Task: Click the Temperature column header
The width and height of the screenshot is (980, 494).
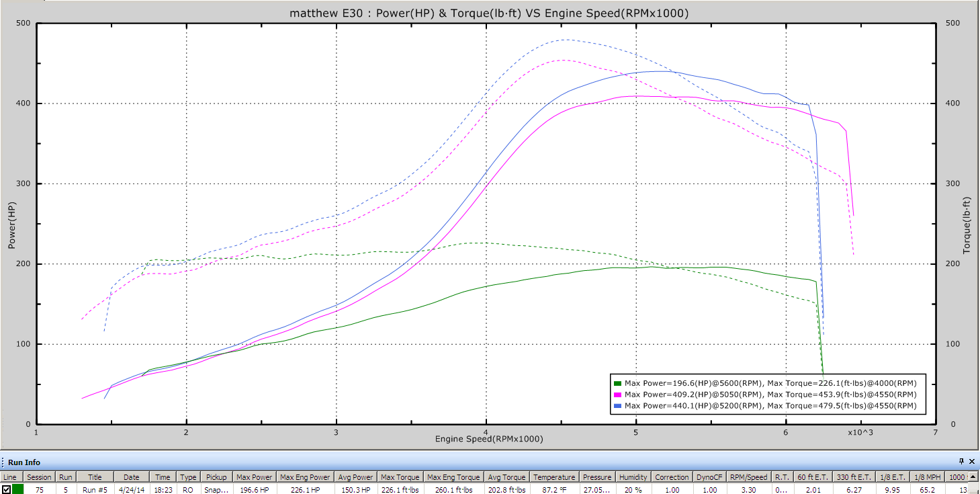Action: coord(554,477)
